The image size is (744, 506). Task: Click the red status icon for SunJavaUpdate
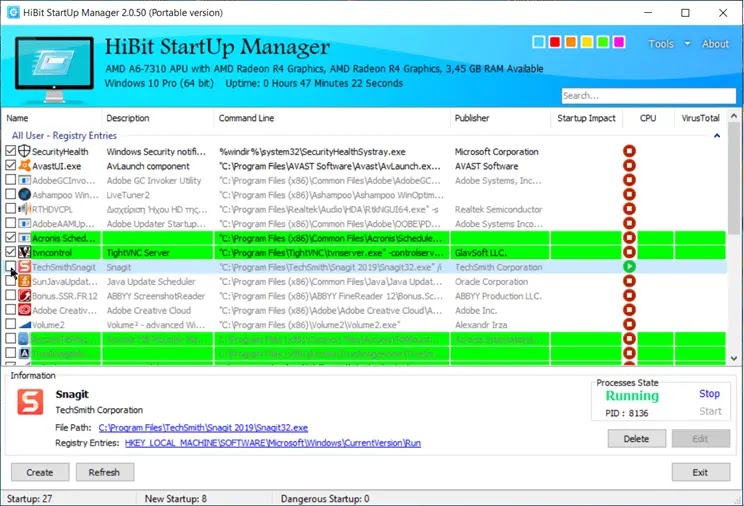(x=629, y=281)
